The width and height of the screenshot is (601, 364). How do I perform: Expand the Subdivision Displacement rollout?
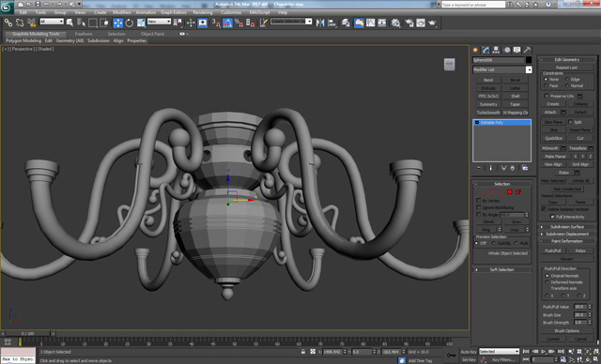coord(567,234)
